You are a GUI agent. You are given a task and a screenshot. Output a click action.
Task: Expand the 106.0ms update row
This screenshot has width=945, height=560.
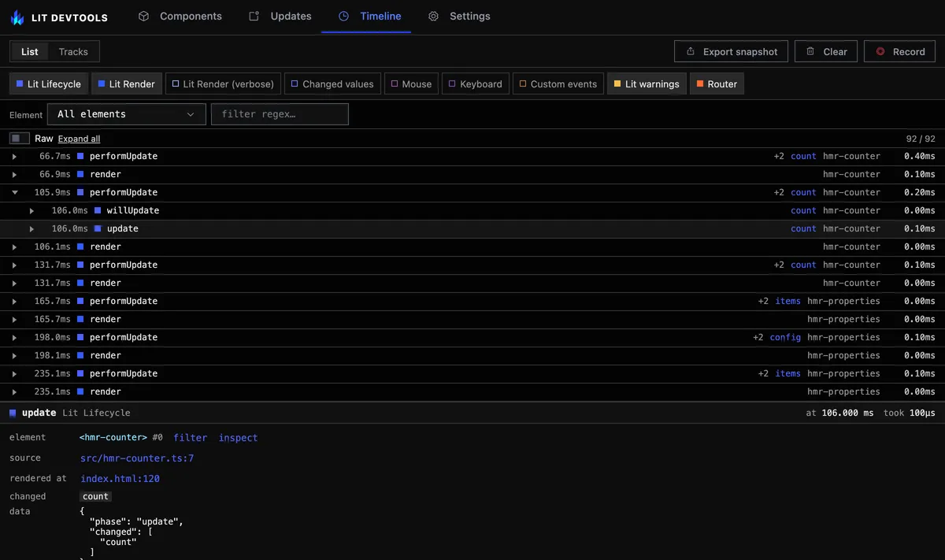31,229
